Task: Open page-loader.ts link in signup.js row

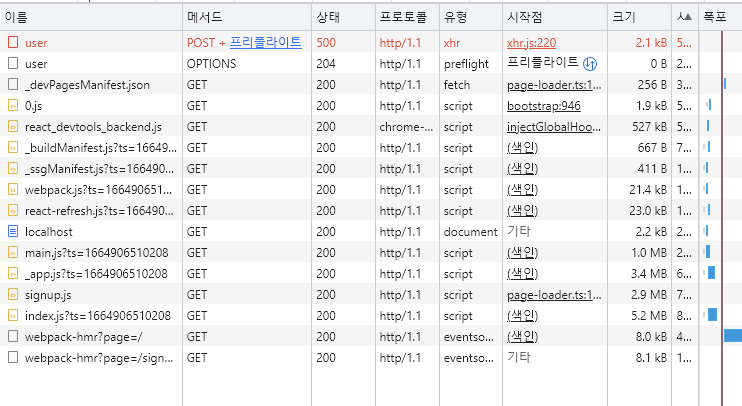Action: tap(554, 295)
